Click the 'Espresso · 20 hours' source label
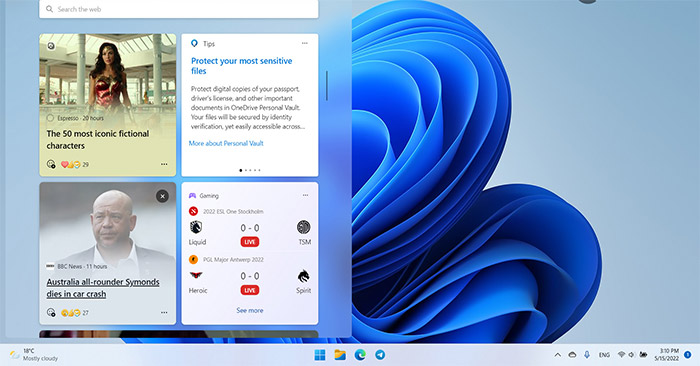This screenshot has width=700, height=366. point(80,118)
